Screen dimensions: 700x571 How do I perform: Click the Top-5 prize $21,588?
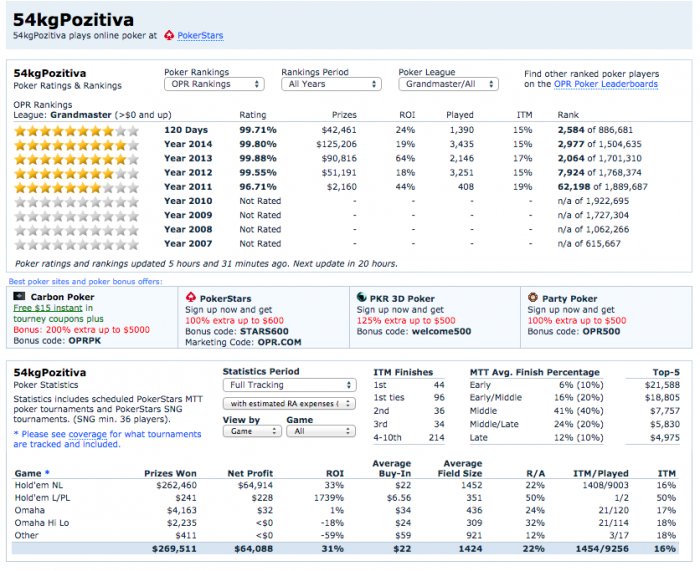click(662, 385)
